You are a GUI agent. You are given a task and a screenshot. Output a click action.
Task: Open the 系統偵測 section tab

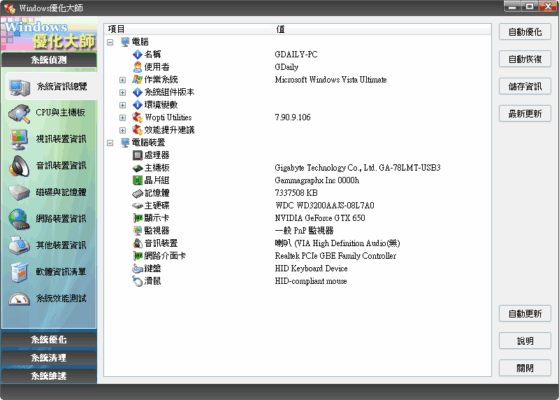click(x=49, y=60)
